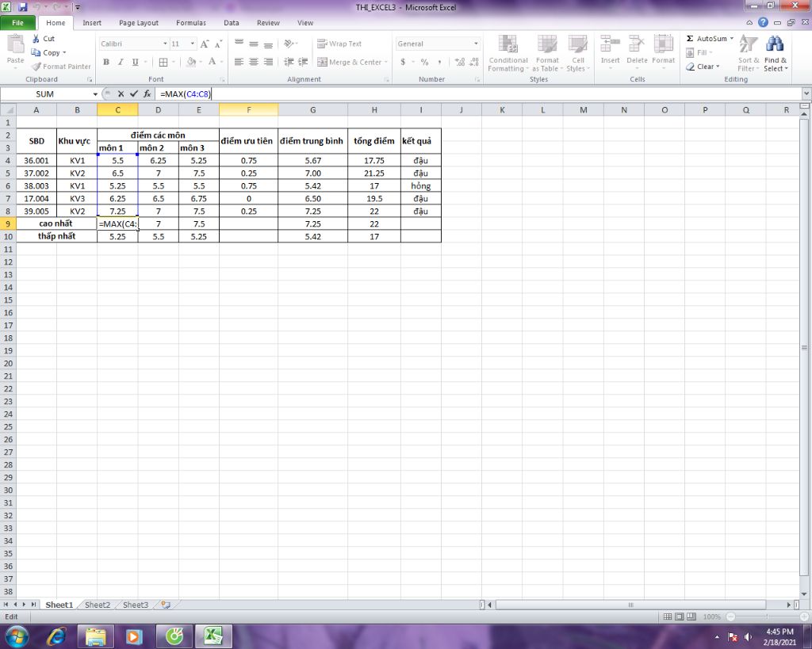Switch to the Formulas tab
Screen dimensions: 812x649
point(191,23)
